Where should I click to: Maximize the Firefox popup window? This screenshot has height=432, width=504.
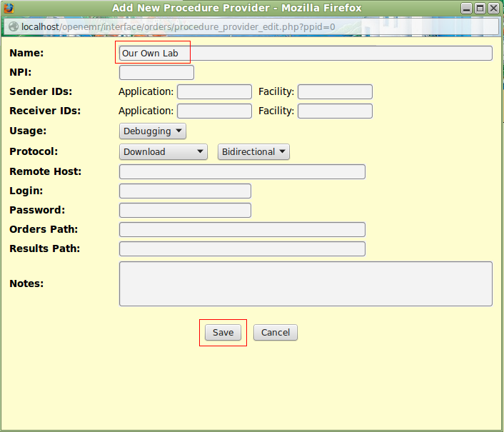[480, 9]
